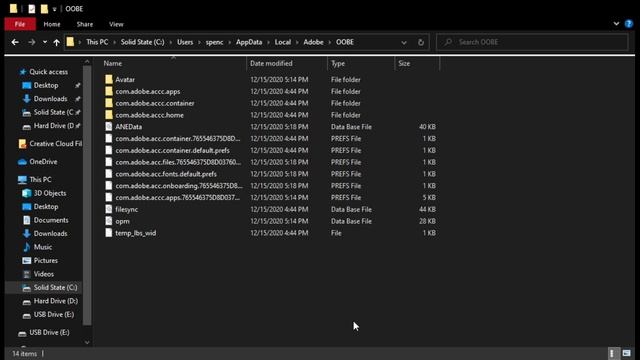Open the File ribbon tab

click(x=20, y=24)
